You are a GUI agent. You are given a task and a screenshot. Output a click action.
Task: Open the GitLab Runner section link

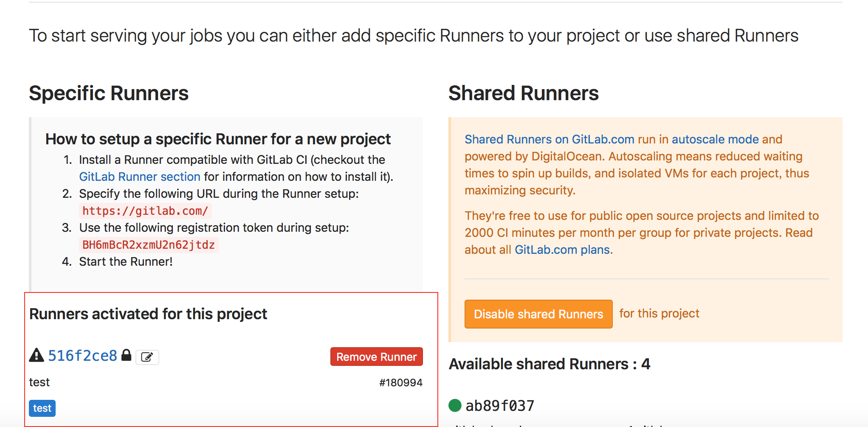(x=140, y=177)
